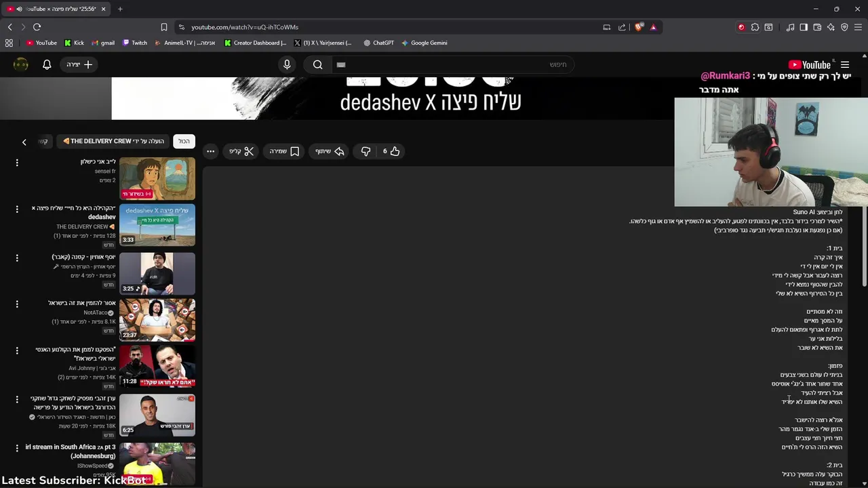868x488 pixels.
Task: Open the live video לייב אני כישלון thumbnail
Action: tap(157, 178)
